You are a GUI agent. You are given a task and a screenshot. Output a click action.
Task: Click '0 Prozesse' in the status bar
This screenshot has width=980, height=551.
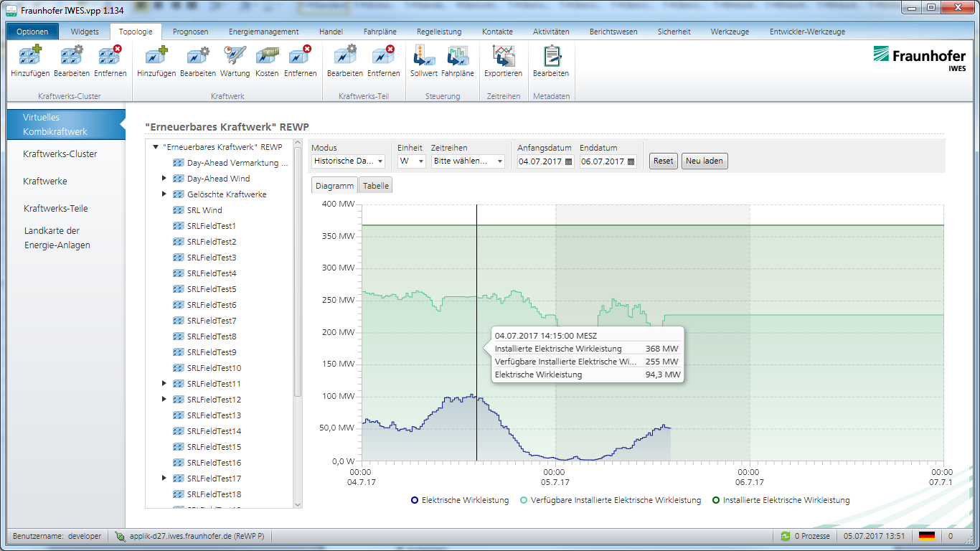[812, 536]
